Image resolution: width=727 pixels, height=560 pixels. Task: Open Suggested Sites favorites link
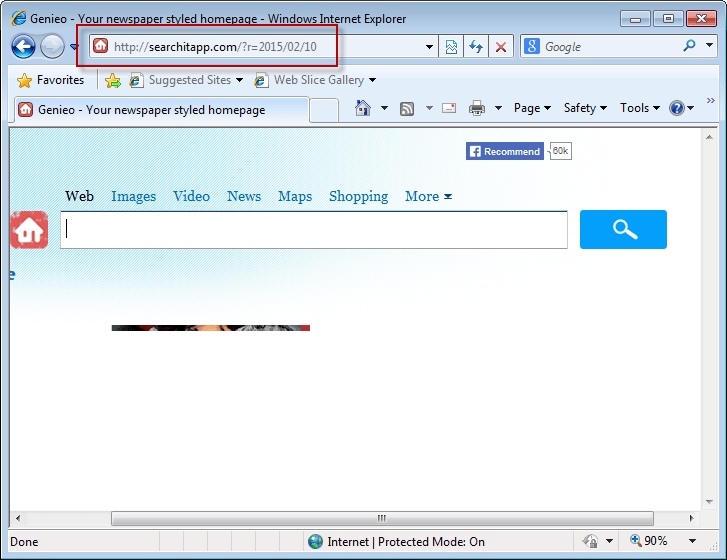click(186, 80)
